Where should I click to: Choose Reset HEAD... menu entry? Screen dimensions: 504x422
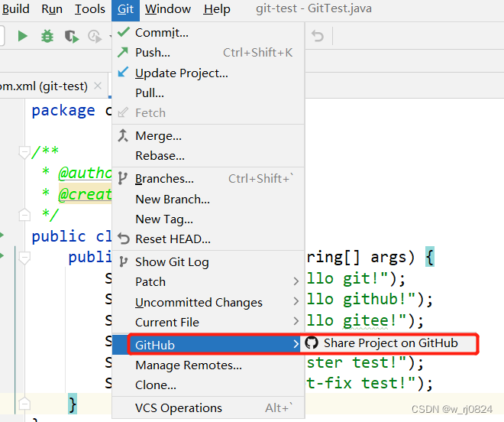(x=208, y=239)
